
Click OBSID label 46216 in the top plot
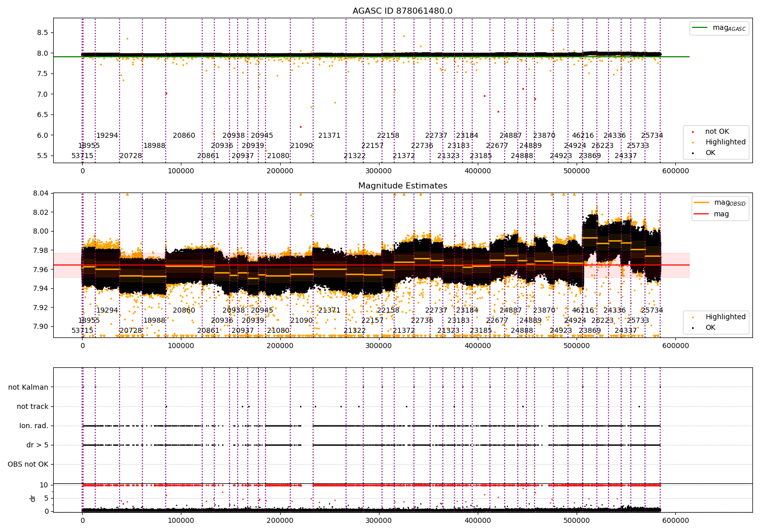coord(583,136)
